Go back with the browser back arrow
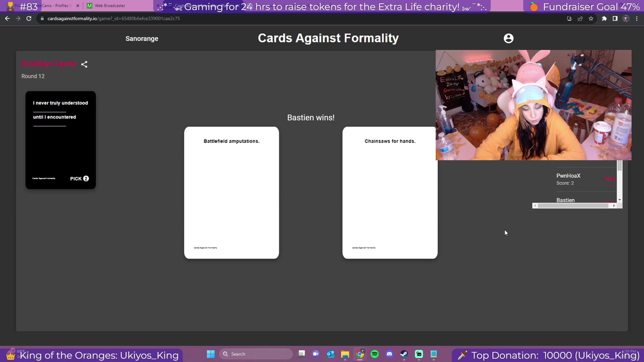The image size is (644, 362). [7, 18]
